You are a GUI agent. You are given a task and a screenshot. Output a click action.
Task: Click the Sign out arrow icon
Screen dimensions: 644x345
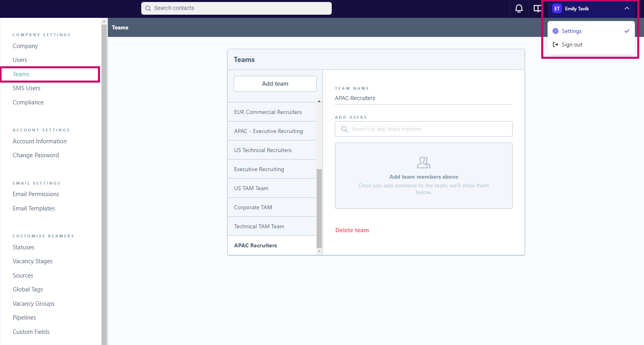556,44
